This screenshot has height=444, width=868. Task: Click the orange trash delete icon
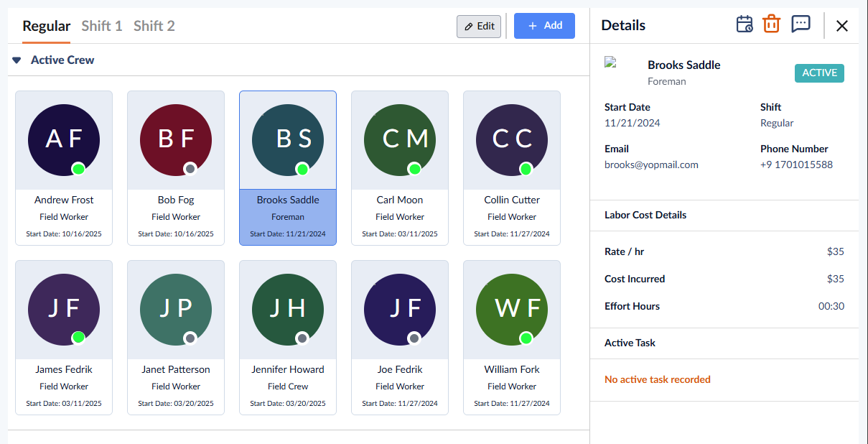tap(772, 24)
